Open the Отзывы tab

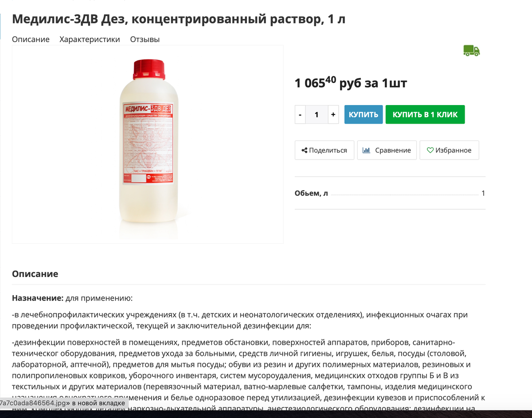coord(145,39)
